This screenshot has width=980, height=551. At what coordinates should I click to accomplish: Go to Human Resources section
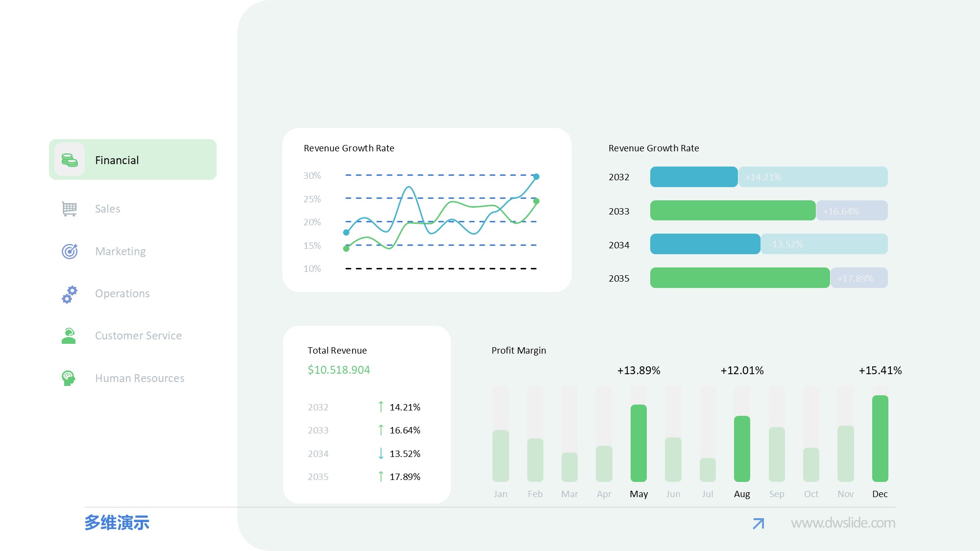click(140, 379)
